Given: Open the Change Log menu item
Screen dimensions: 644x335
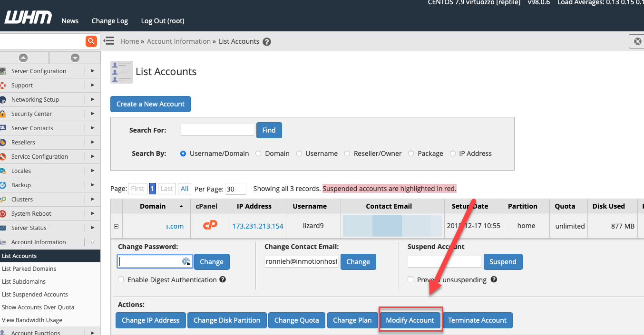Looking at the screenshot, I should click(x=109, y=21).
